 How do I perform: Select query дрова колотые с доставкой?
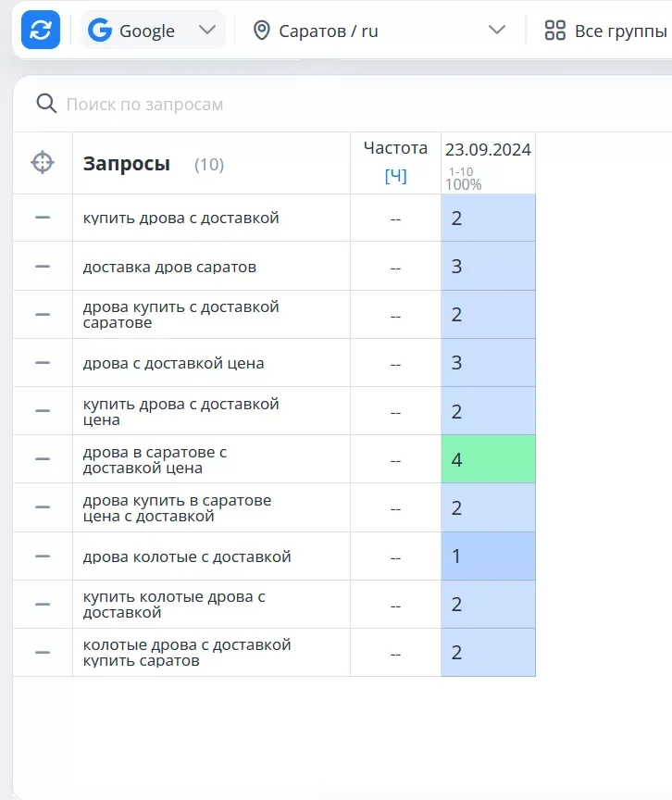[187, 556]
